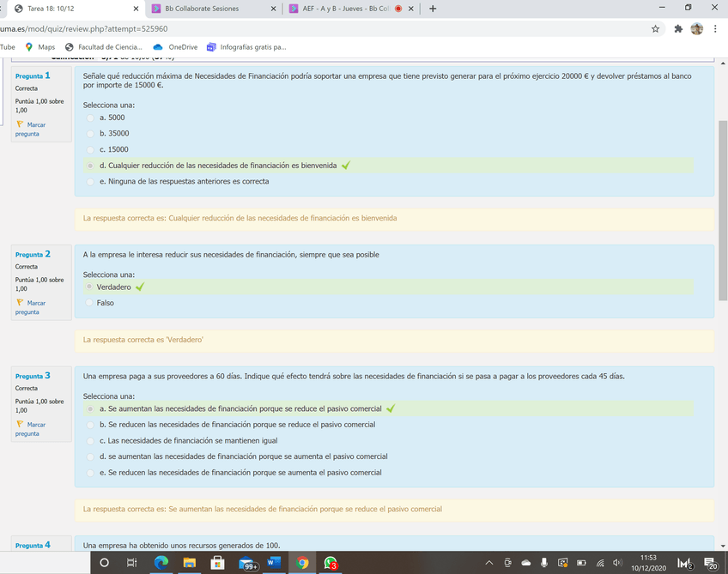Image resolution: width=728 pixels, height=574 pixels.
Task: Bookmark this page with the star icon
Action: click(x=655, y=28)
